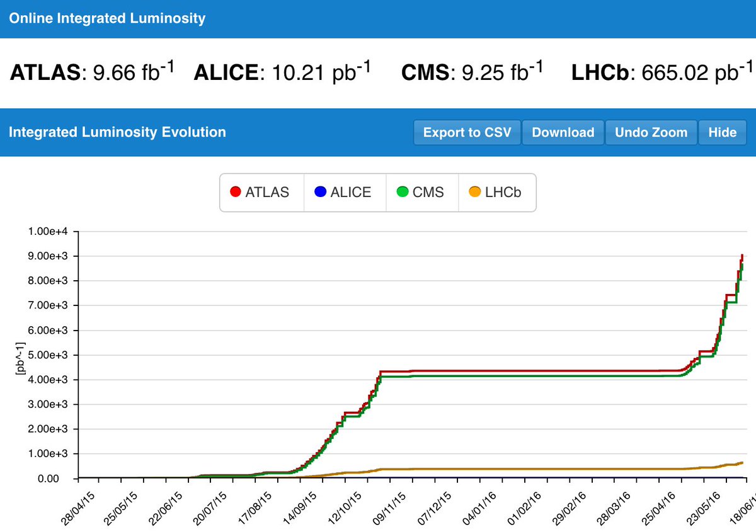The width and height of the screenshot is (756, 532).
Task: Click the Online Integrated Luminosity header
Action: (107, 18)
